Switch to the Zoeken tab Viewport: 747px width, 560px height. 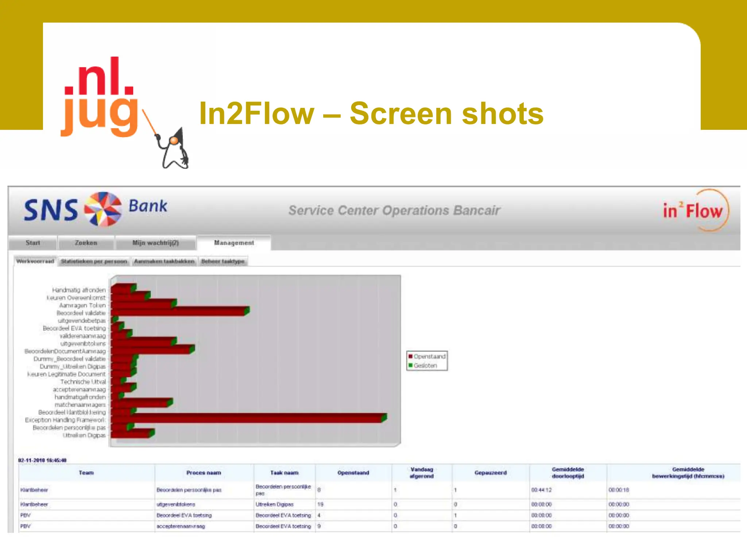86,243
